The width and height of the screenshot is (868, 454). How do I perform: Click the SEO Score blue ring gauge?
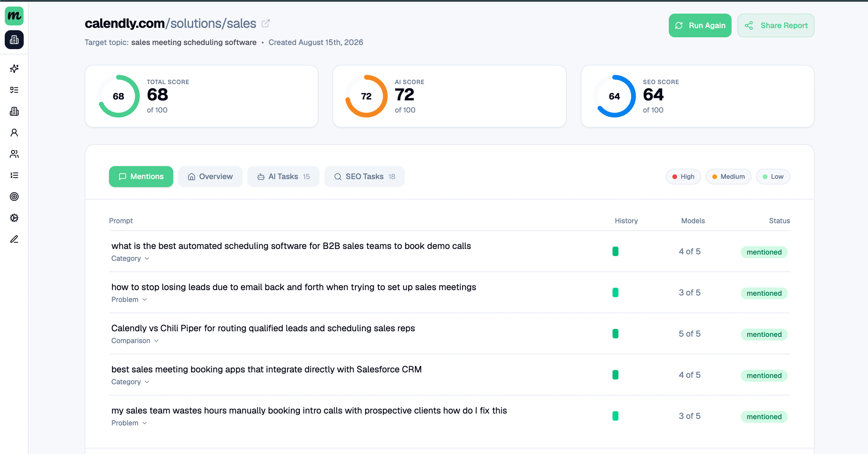(x=614, y=96)
